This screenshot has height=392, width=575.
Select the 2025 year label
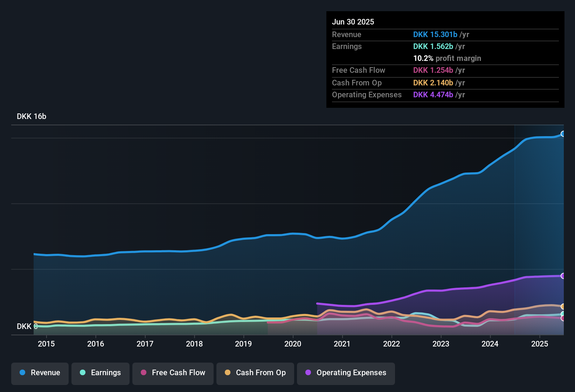(x=540, y=344)
